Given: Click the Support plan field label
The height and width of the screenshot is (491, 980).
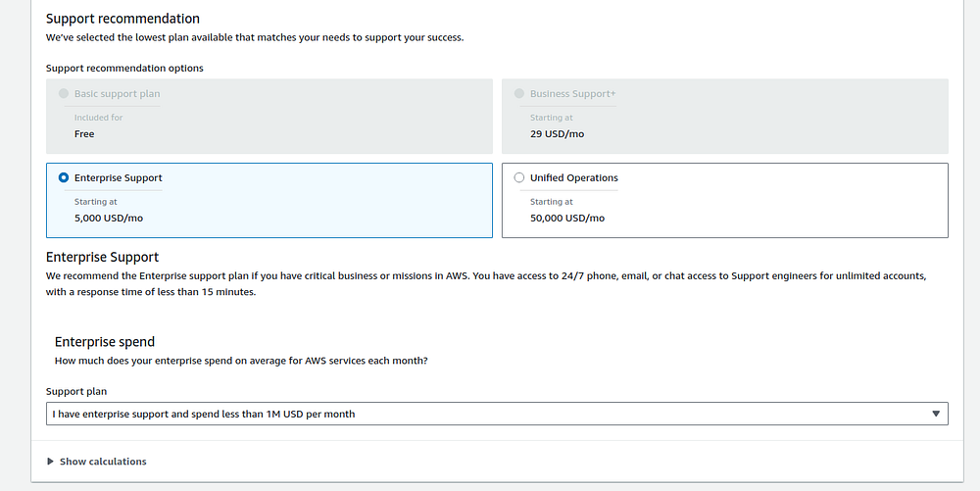Looking at the screenshot, I should point(76,392).
